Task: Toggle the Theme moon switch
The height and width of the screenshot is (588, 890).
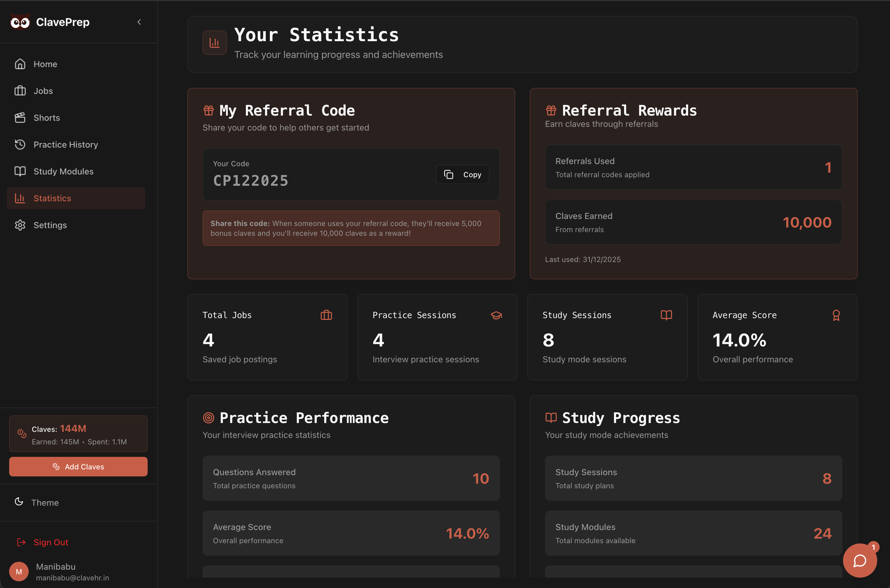Action: pos(19,502)
